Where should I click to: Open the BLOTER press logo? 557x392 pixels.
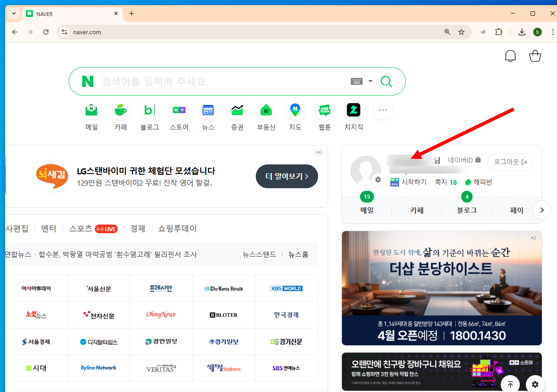point(224,315)
